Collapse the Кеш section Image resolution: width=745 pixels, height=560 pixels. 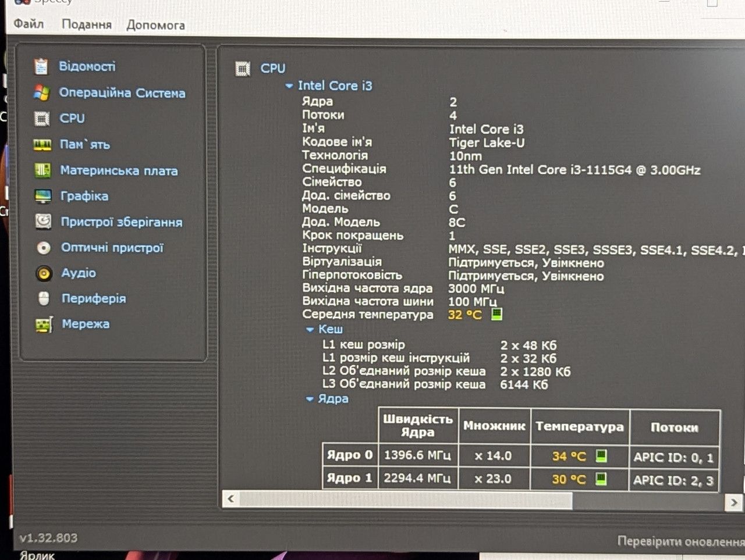(x=310, y=330)
